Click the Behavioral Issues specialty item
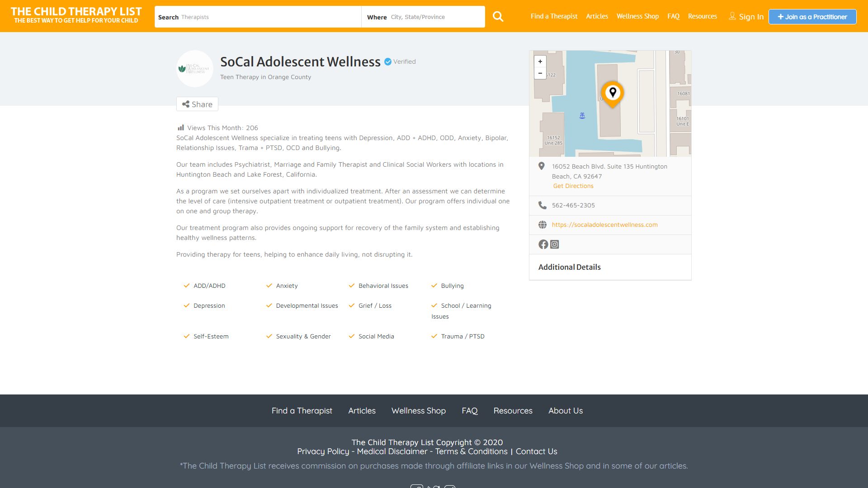The height and width of the screenshot is (488, 868). tap(378, 286)
